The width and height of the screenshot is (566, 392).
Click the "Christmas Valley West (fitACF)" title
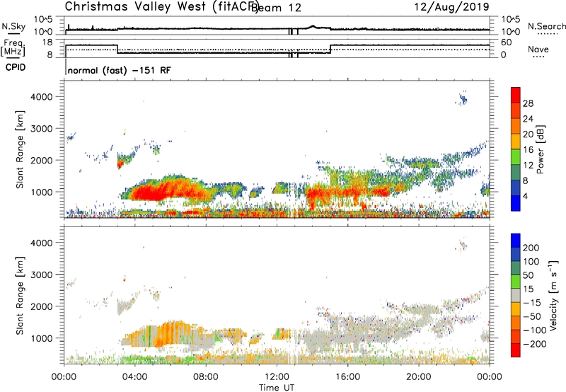[x=162, y=7]
